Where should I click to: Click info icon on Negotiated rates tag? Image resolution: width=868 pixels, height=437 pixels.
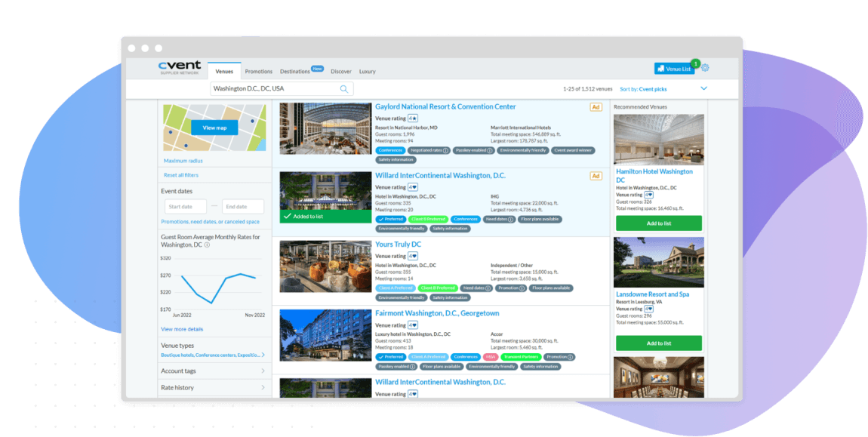point(445,150)
